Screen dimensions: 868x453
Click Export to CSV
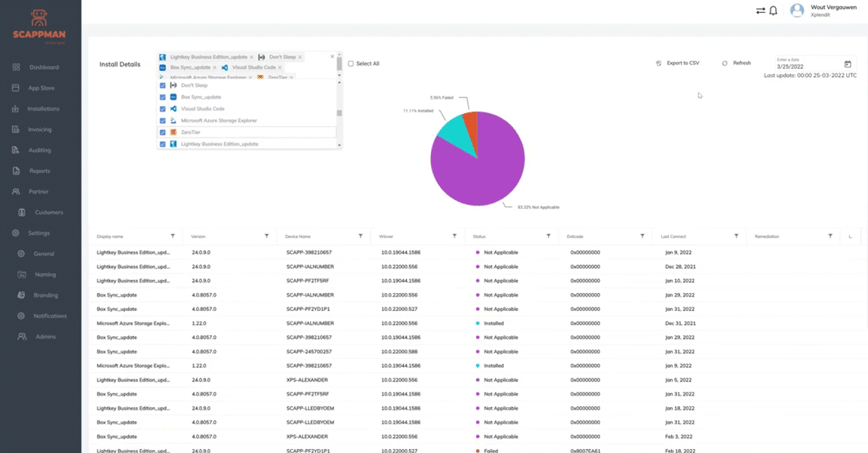coord(678,63)
